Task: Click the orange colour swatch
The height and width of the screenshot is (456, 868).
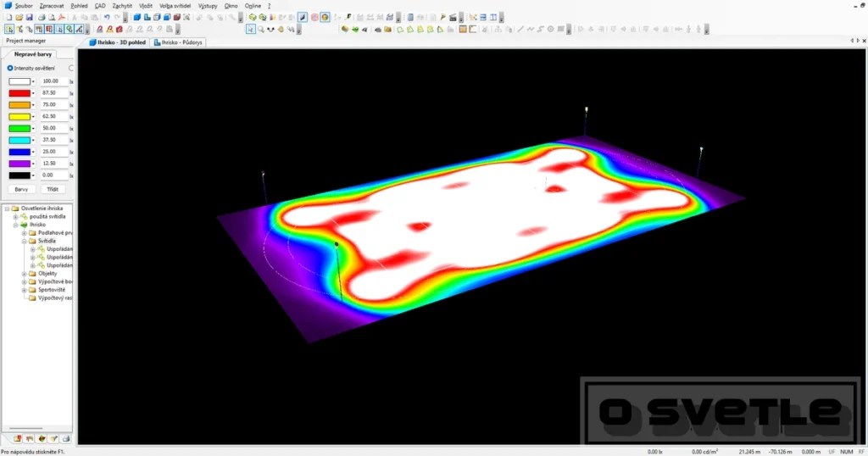Action: (19, 104)
